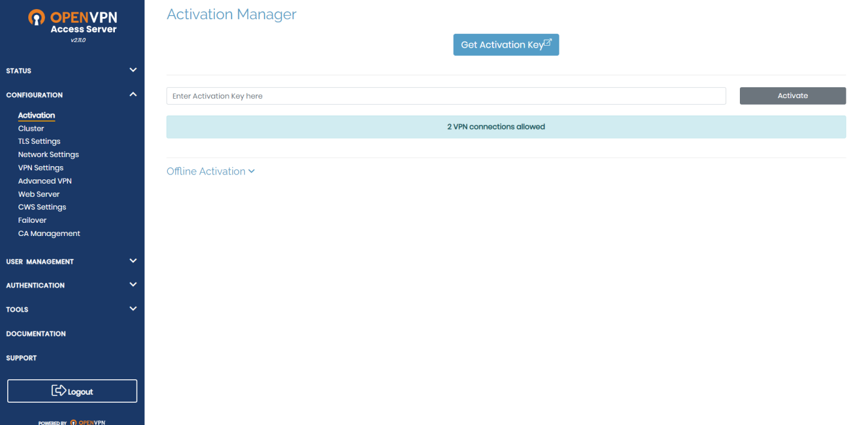The width and height of the screenshot is (868, 425).
Task: Click the Activation Manager heading
Action: pos(232,14)
